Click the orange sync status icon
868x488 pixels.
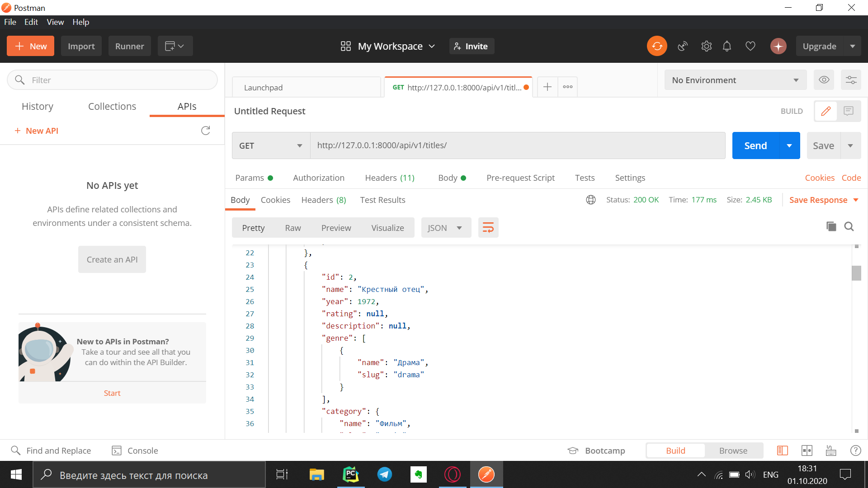(x=657, y=46)
